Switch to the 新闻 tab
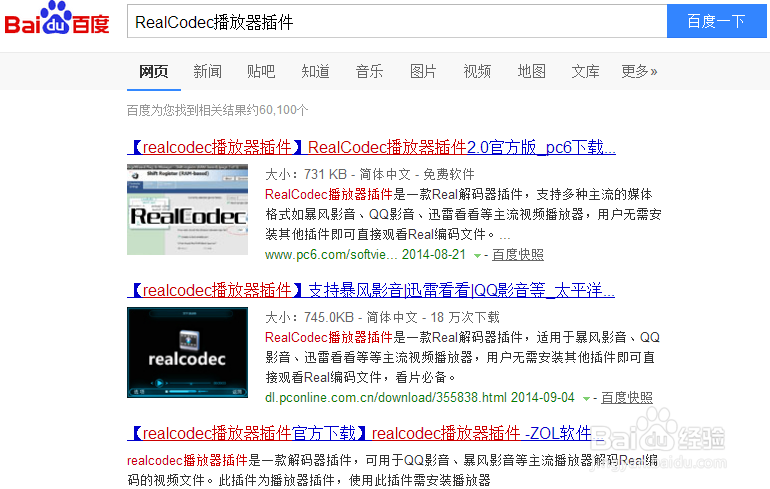770x489 pixels. tap(207, 72)
